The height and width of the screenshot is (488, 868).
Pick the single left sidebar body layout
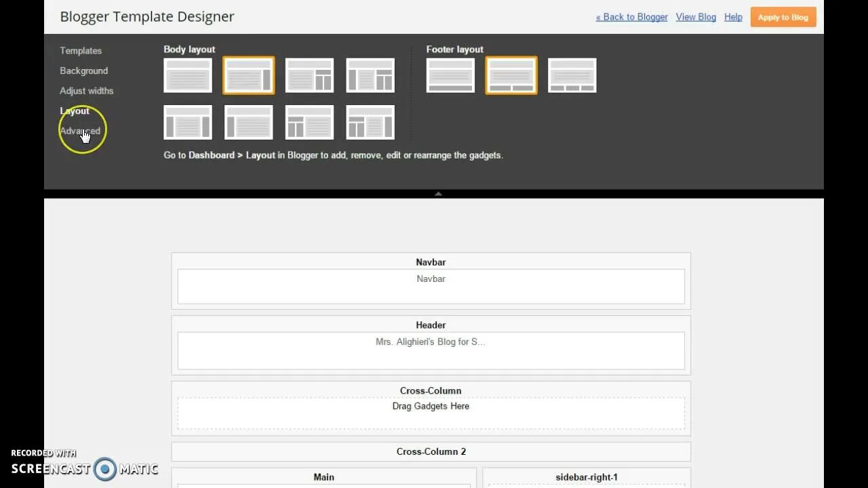(x=249, y=122)
